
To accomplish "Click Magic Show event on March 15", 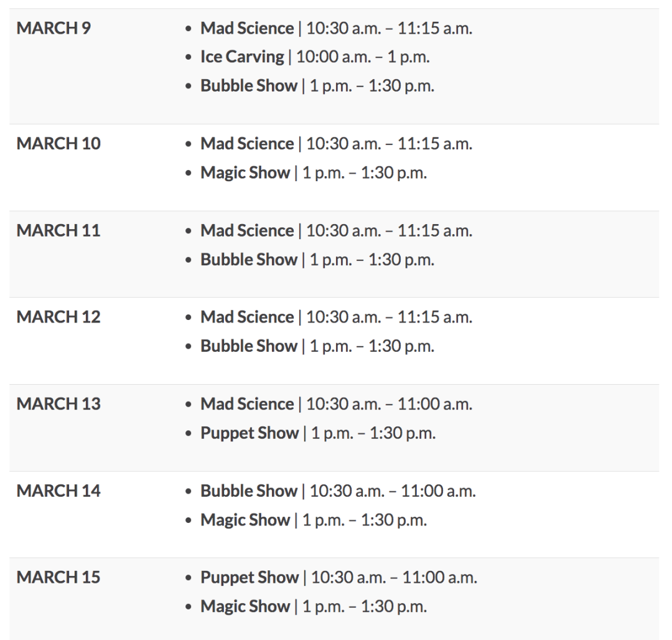I will [245, 606].
